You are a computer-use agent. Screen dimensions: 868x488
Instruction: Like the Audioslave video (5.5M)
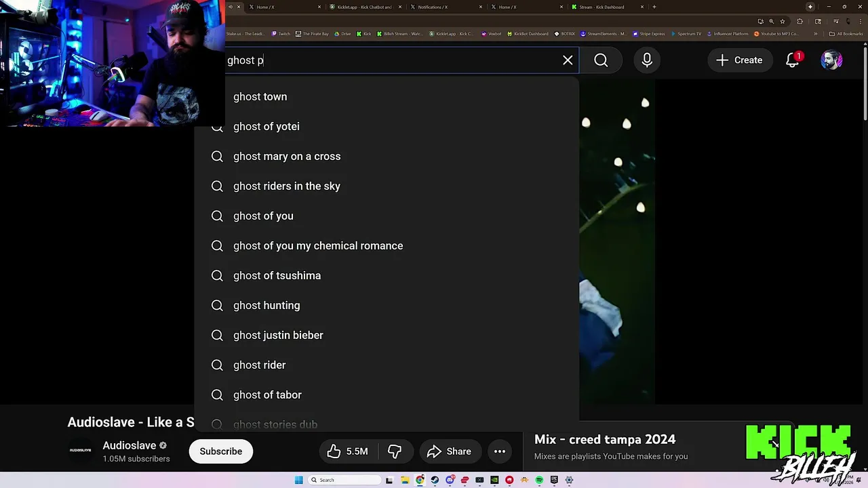[x=347, y=451]
